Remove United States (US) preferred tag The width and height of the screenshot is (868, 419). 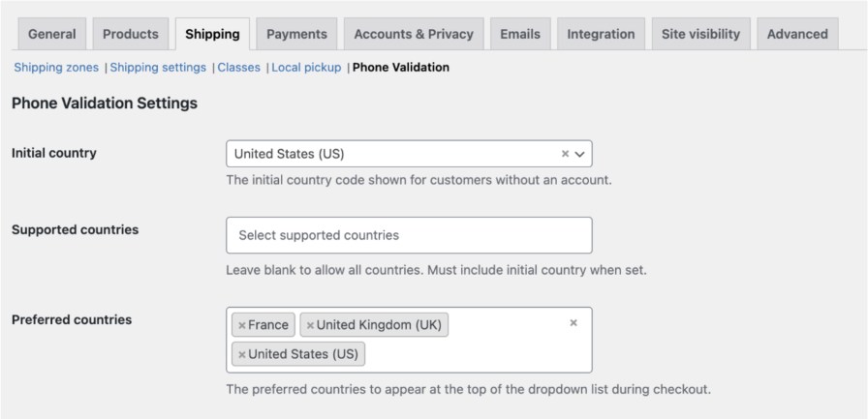[x=242, y=354]
